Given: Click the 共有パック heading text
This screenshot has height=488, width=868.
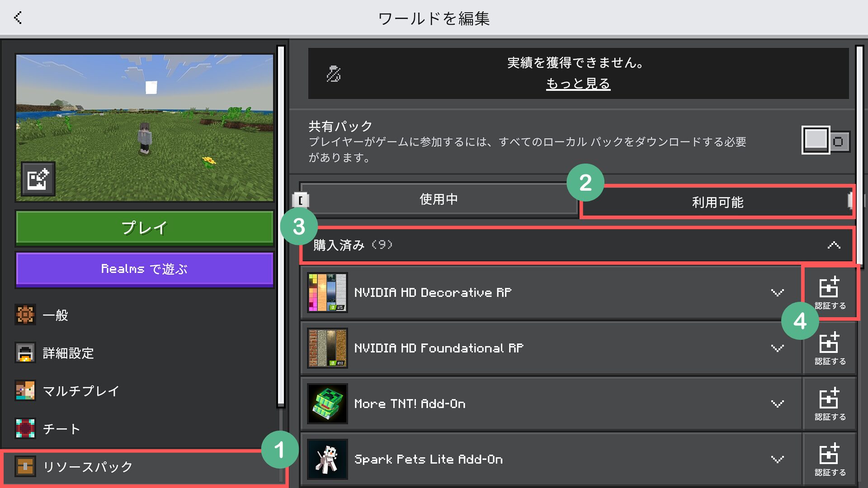Looking at the screenshot, I should [340, 126].
